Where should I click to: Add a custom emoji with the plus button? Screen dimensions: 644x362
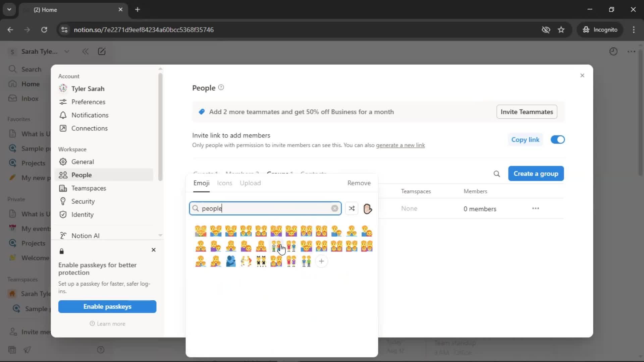[321, 261]
